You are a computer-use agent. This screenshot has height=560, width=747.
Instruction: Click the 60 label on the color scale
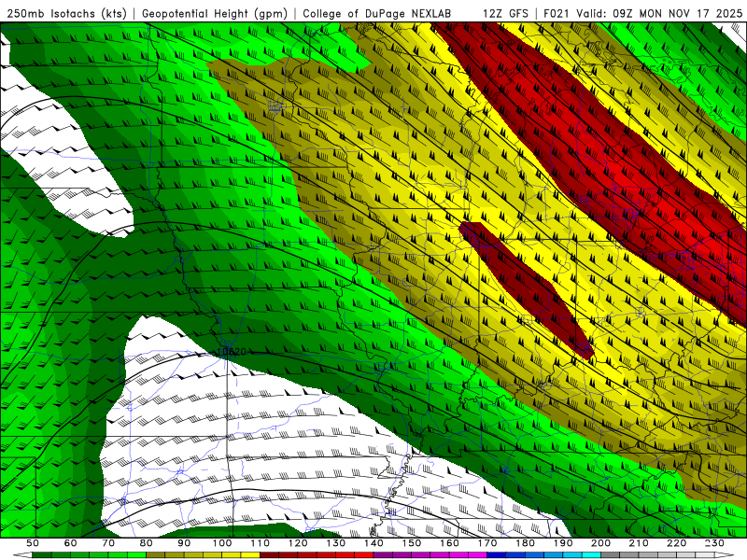point(71,543)
